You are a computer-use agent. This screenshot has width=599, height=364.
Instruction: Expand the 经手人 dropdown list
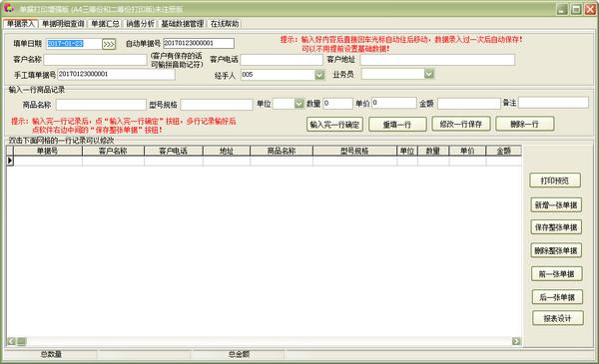point(319,75)
